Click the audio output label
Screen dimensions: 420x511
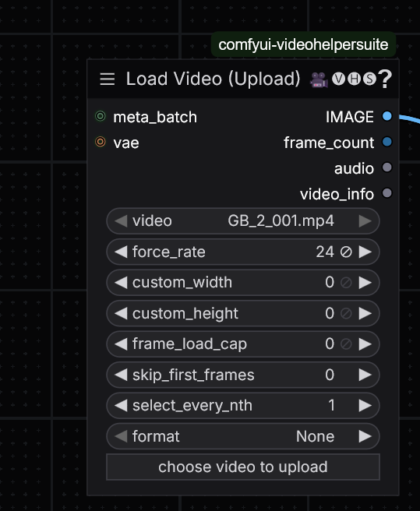coord(354,168)
